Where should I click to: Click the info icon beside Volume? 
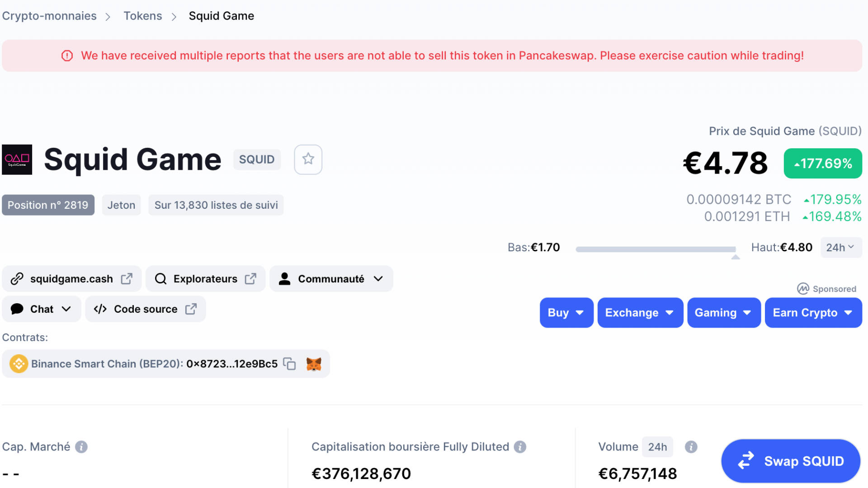pyautogui.click(x=691, y=447)
